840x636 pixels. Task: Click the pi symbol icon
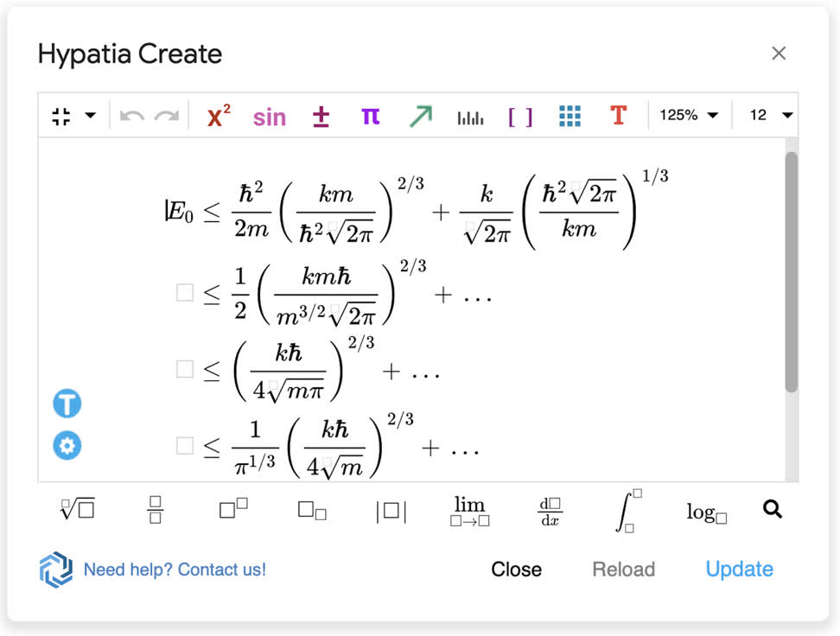tap(370, 114)
